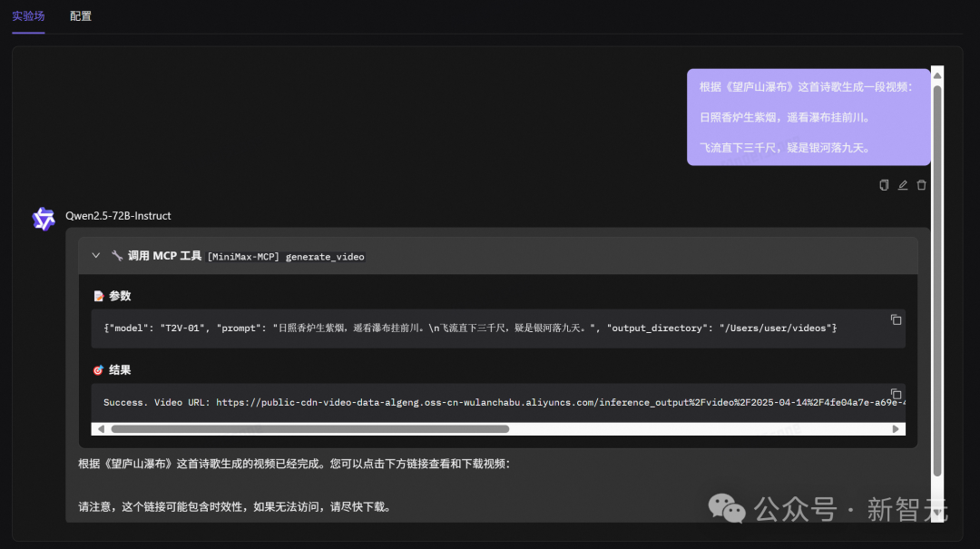Click the user poem message bubble
This screenshot has width=980, height=549.
[x=808, y=117]
